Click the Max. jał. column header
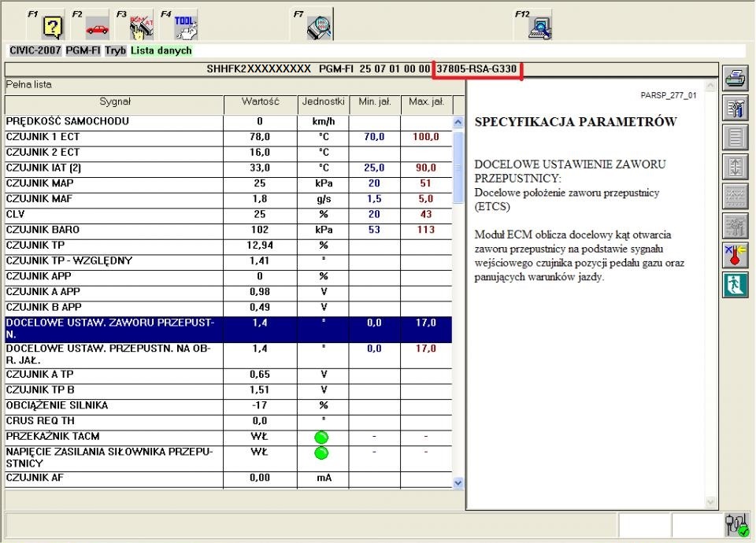This screenshot has width=756, height=543. pos(427,105)
